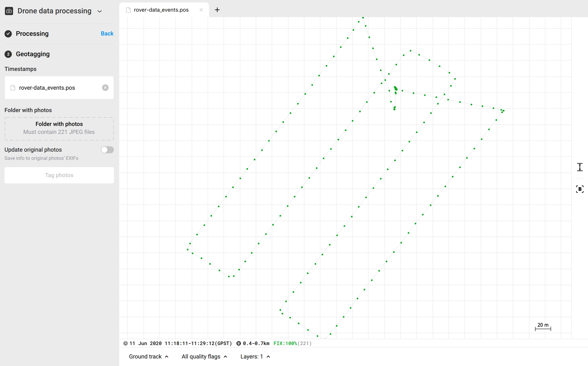Click the Back link

click(107, 34)
